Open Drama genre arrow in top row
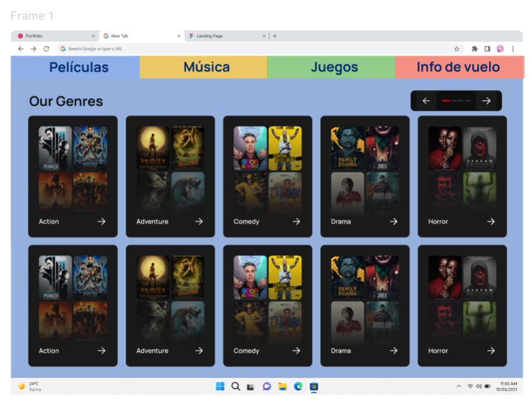Viewport: 532px width, 410px height. 393,222
